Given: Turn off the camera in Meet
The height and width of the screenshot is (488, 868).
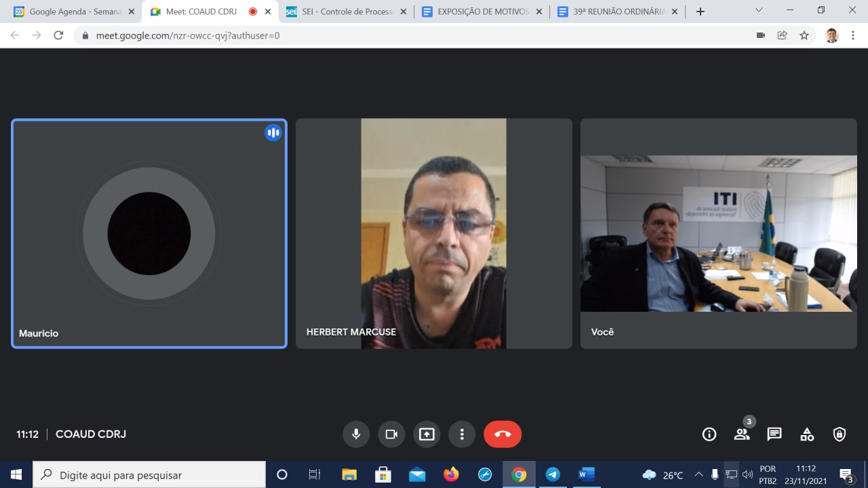Looking at the screenshot, I should pyautogui.click(x=391, y=434).
